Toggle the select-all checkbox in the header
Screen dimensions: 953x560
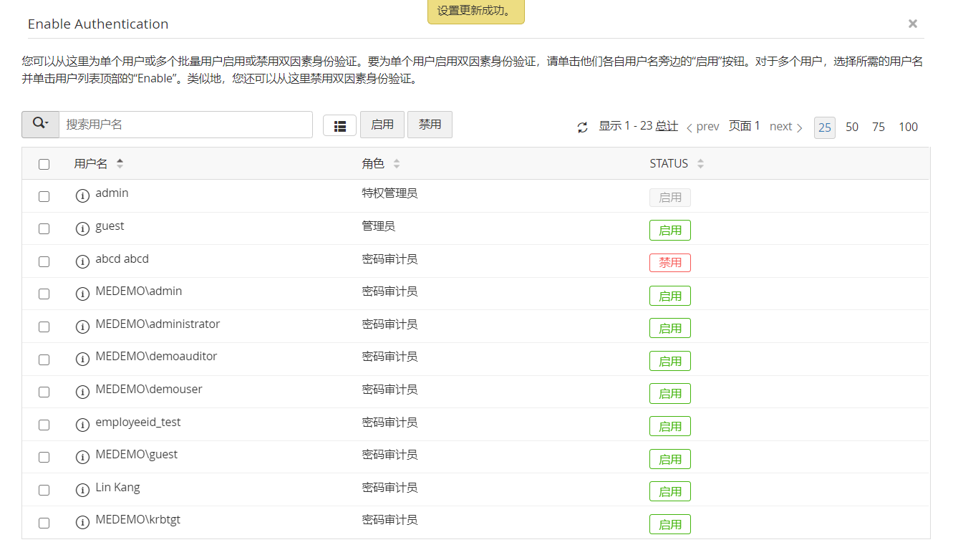click(x=44, y=164)
